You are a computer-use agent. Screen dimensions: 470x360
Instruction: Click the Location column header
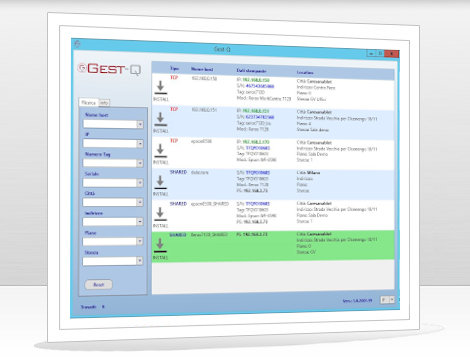tap(305, 72)
